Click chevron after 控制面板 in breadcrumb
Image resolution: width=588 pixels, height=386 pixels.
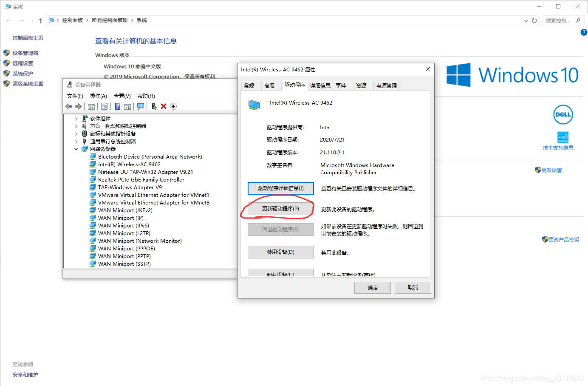(x=87, y=20)
